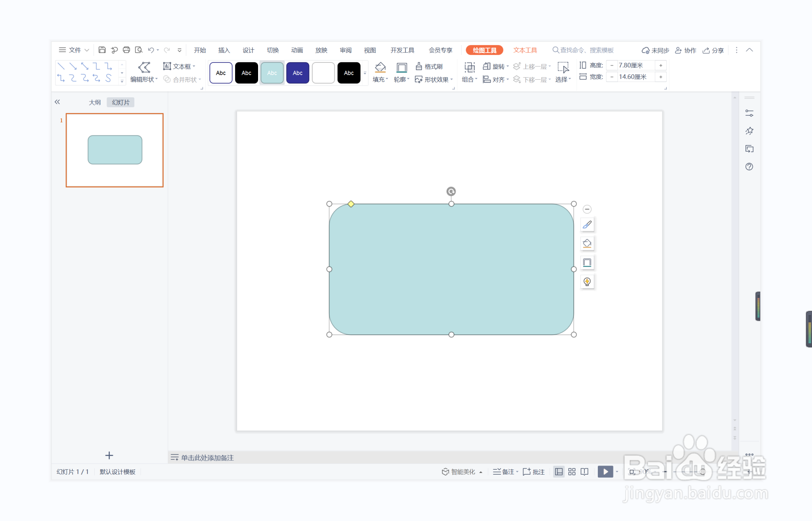
Task: Click the Edit Shape (编辑形状) icon
Action: (x=144, y=67)
